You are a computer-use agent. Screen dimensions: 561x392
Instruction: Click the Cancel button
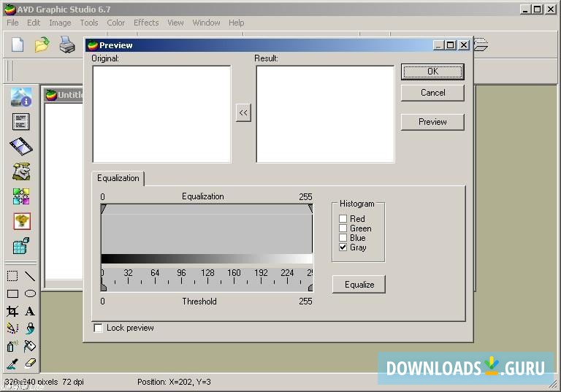tap(432, 93)
